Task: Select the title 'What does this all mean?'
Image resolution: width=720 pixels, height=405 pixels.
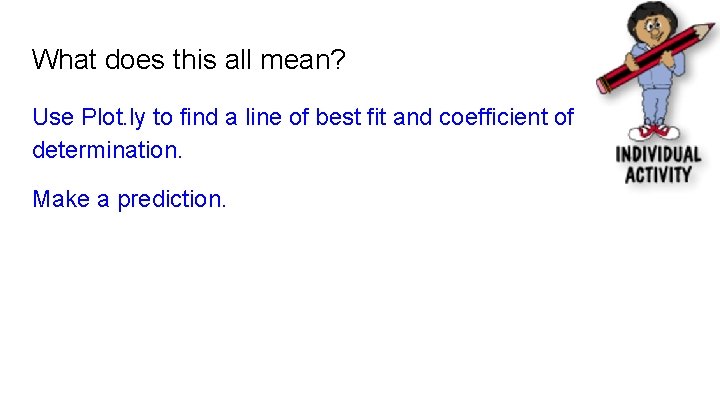Action: pyautogui.click(x=189, y=59)
